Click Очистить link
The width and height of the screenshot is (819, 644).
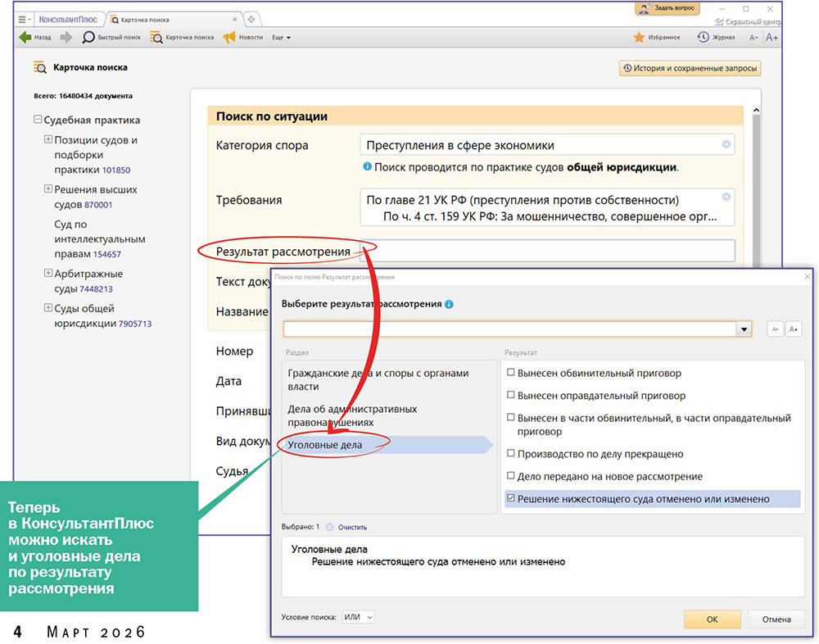pos(352,528)
